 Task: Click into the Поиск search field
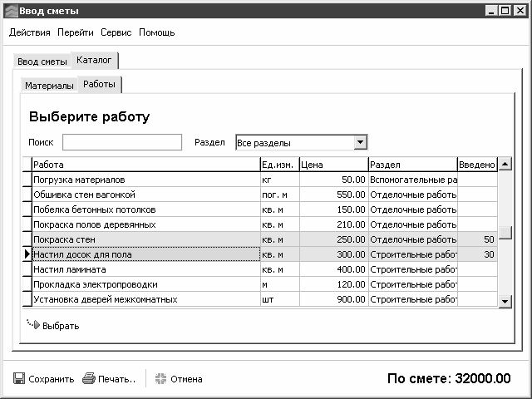click(x=122, y=142)
